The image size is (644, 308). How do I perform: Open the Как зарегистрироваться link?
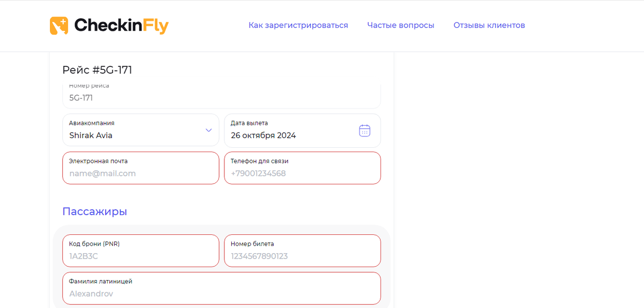[298, 25]
